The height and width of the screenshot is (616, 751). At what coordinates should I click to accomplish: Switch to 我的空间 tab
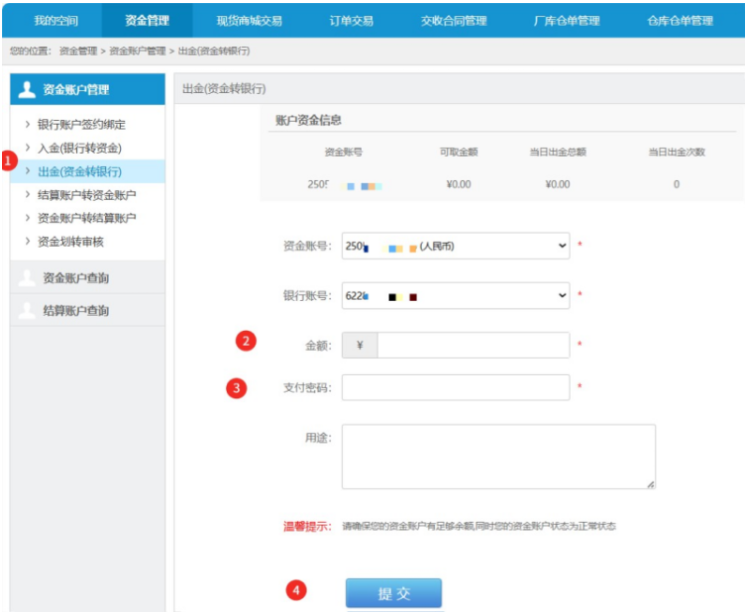click(x=55, y=20)
